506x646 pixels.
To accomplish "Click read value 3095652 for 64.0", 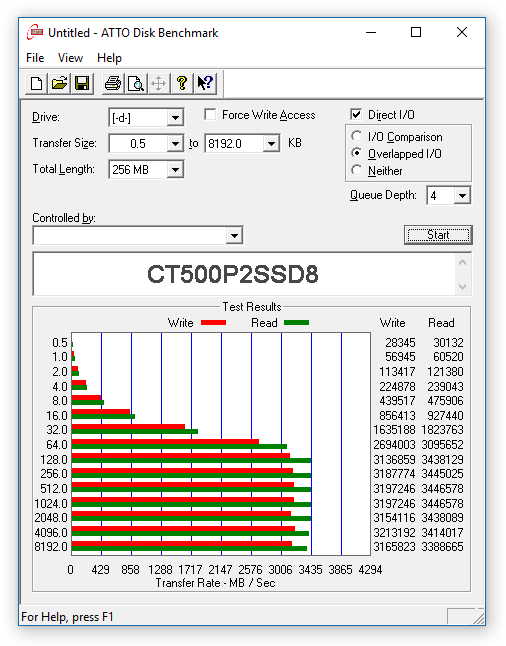I will 442,445.
